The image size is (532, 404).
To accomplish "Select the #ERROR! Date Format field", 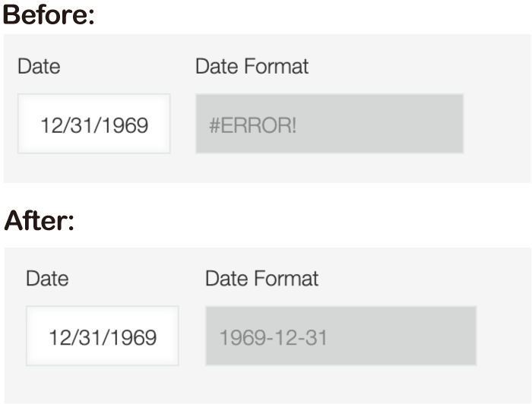I will (x=329, y=125).
